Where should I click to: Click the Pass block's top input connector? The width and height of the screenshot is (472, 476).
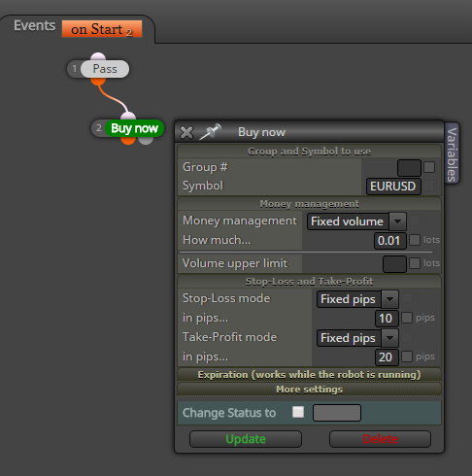(x=98, y=56)
